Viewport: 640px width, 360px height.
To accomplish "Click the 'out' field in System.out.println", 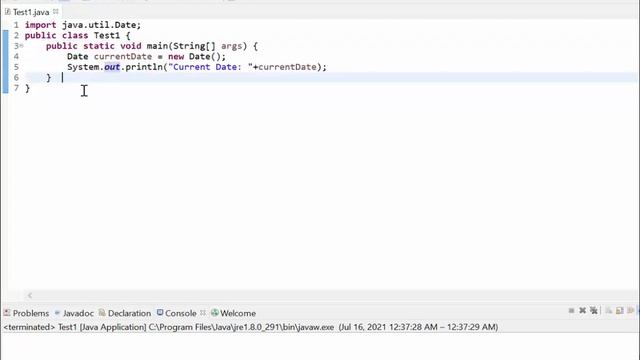I will coord(112,67).
